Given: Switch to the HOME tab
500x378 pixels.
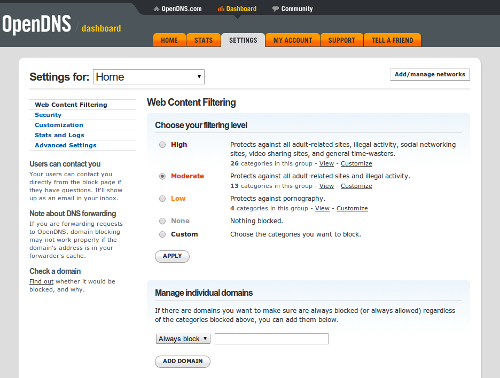Looking at the screenshot, I should coord(169,40).
